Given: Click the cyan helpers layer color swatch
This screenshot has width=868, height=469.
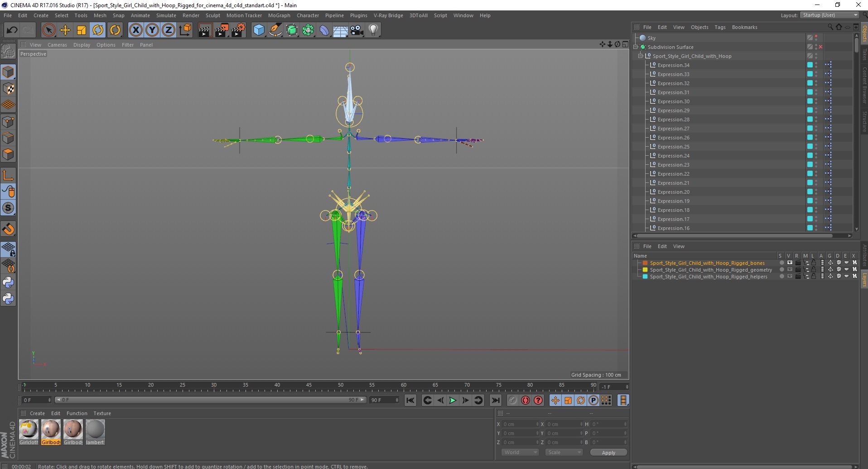Looking at the screenshot, I should point(645,276).
